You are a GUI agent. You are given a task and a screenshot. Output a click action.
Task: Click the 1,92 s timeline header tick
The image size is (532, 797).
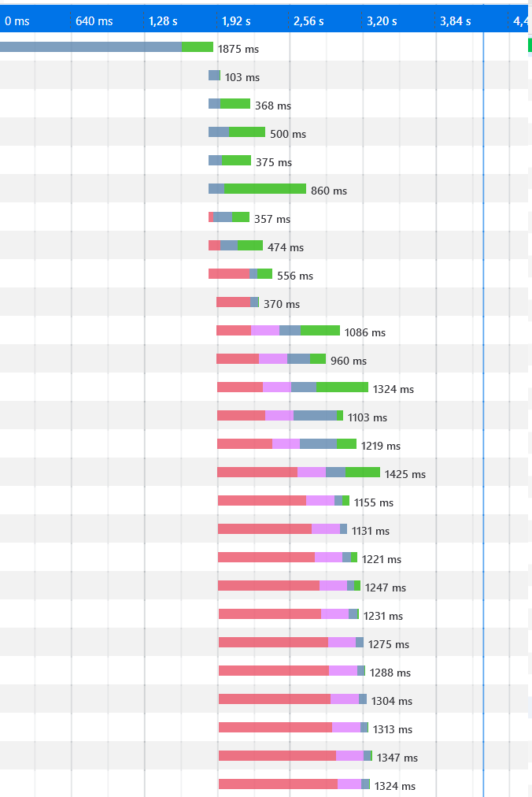[236, 21]
